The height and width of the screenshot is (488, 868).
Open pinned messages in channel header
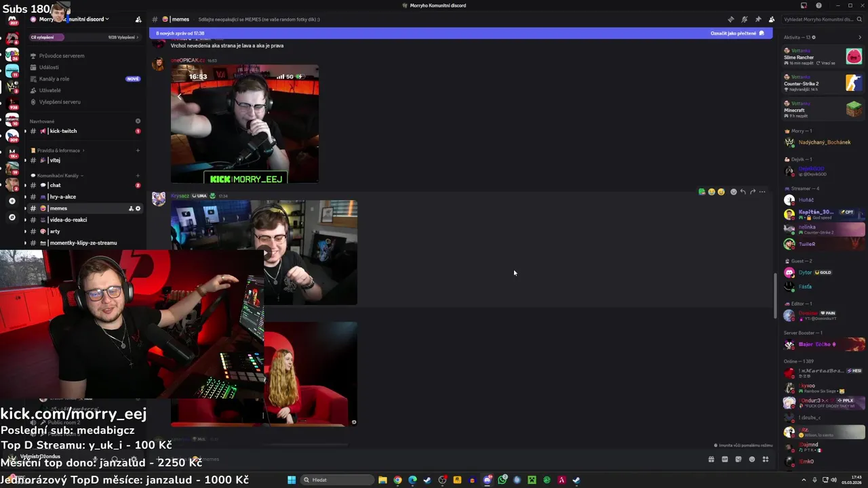[x=757, y=19]
